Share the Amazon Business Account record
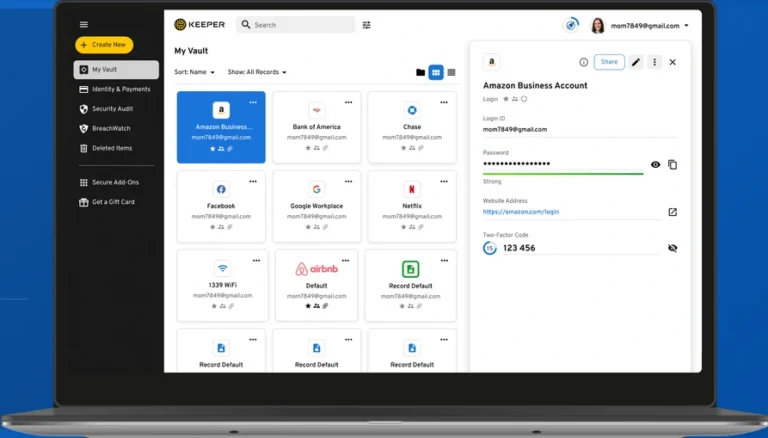Image resolution: width=768 pixels, height=438 pixels. click(609, 62)
